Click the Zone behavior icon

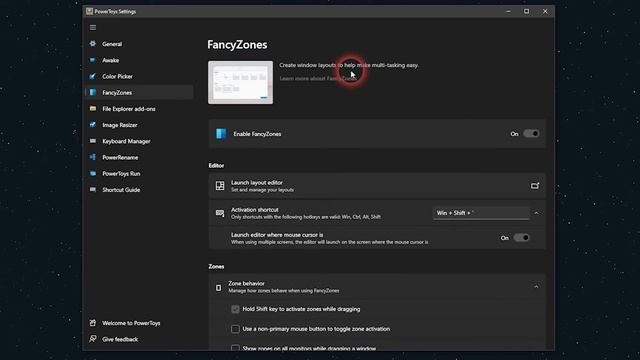tap(218, 288)
